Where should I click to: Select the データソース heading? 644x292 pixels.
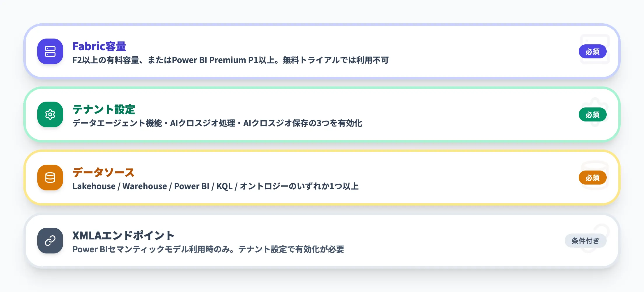pyautogui.click(x=103, y=173)
